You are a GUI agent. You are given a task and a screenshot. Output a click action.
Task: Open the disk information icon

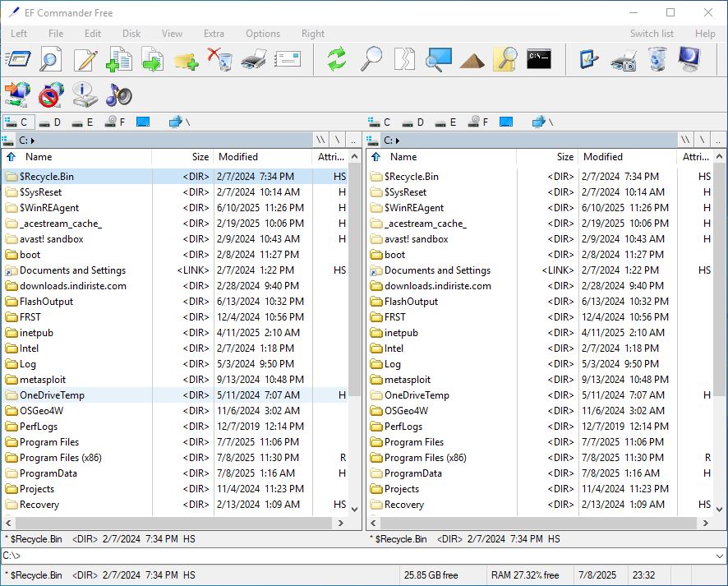point(85,95)
